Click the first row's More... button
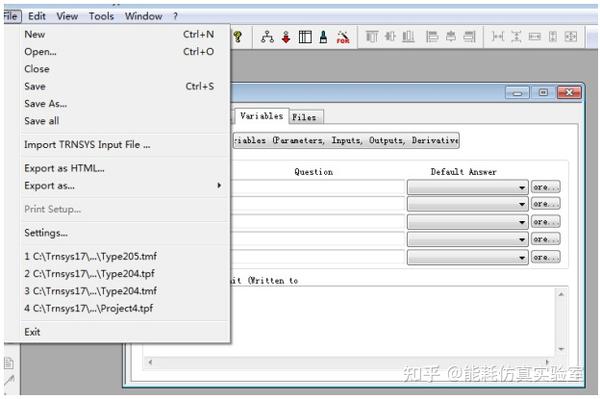The width and height of the screenshot is (600, 399). tap(546, 187)
